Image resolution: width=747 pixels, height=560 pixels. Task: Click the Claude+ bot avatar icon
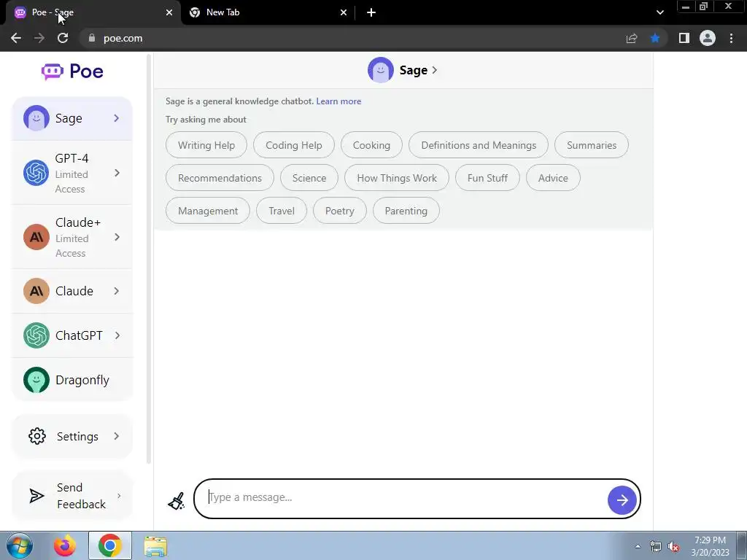click(36, 237)
